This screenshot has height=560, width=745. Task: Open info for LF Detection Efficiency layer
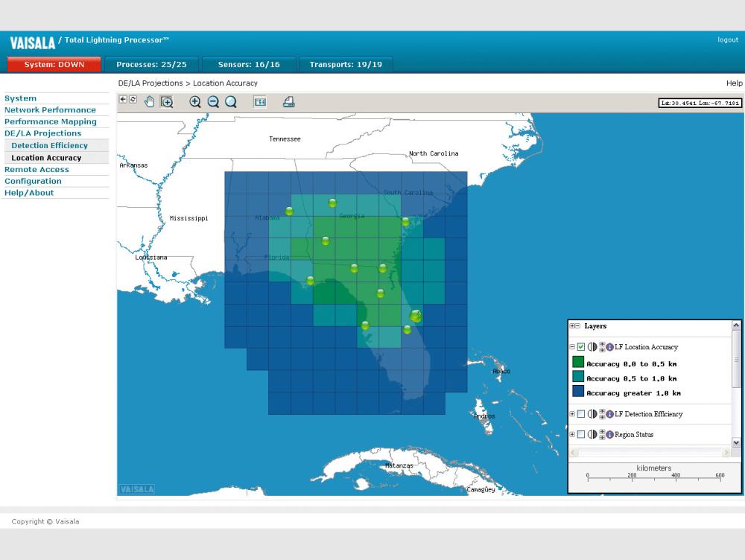[x=609, y=414]
